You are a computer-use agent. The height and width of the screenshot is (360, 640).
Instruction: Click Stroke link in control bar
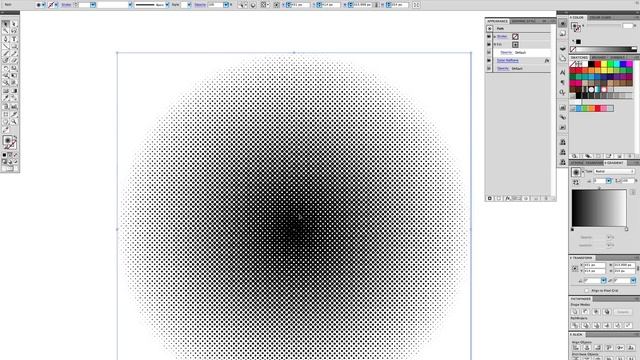click(66, 5)
